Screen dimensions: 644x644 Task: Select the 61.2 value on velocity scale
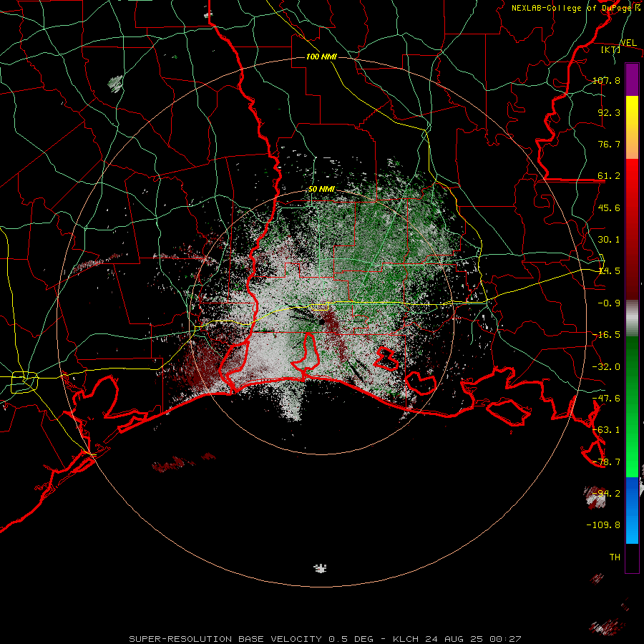(609, 176)
